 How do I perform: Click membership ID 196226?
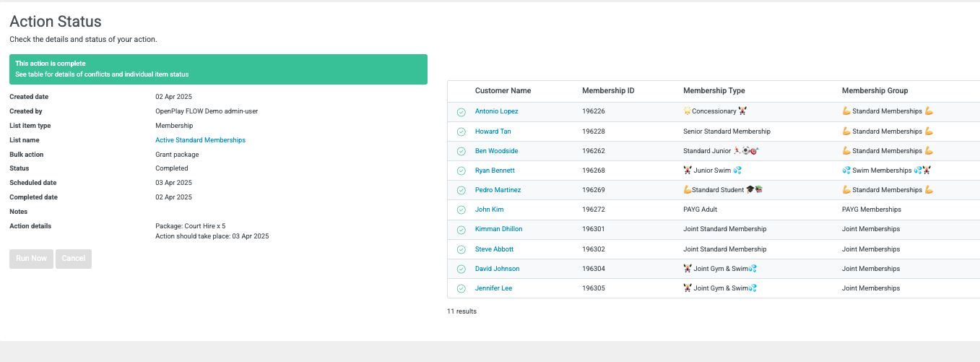point(594,111)
